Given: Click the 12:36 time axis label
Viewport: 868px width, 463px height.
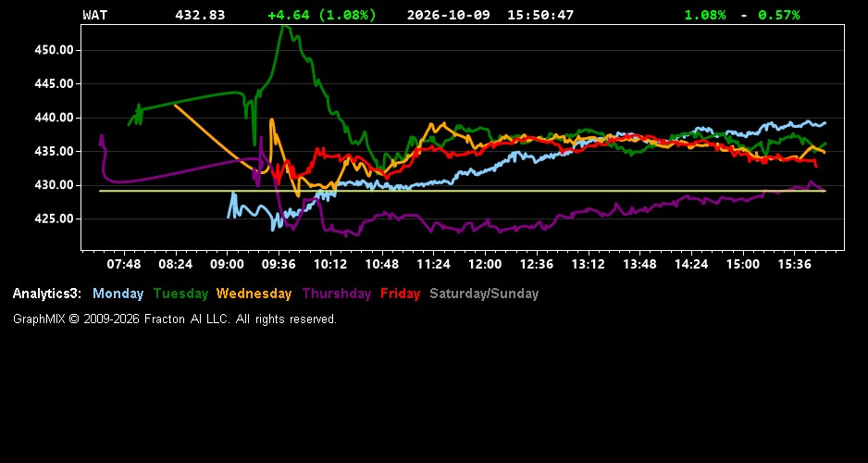Looking at the screenshot, I should tap(537, 265).
